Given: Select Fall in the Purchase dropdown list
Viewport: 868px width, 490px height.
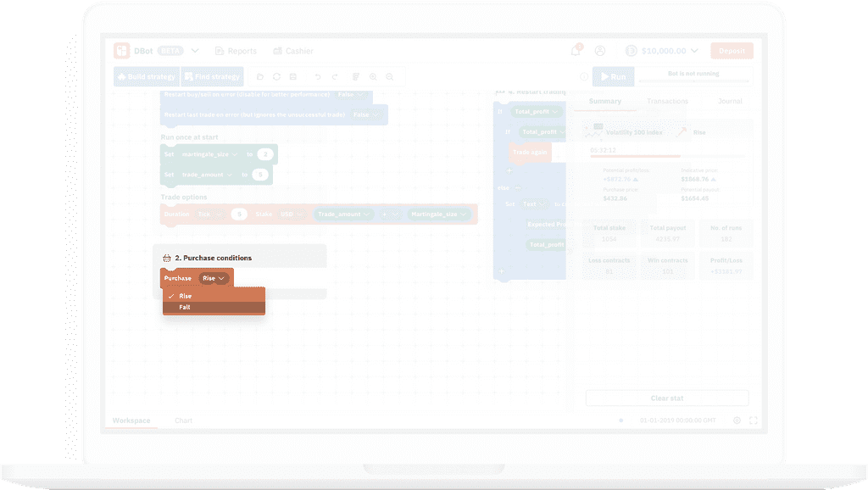Looking at the screenshot, I should coord(185,308).
